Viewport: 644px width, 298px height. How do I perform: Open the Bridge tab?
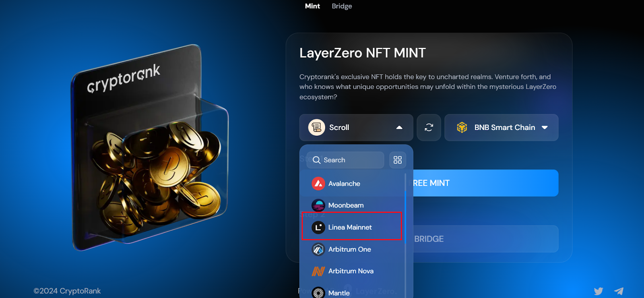(342, 6)
